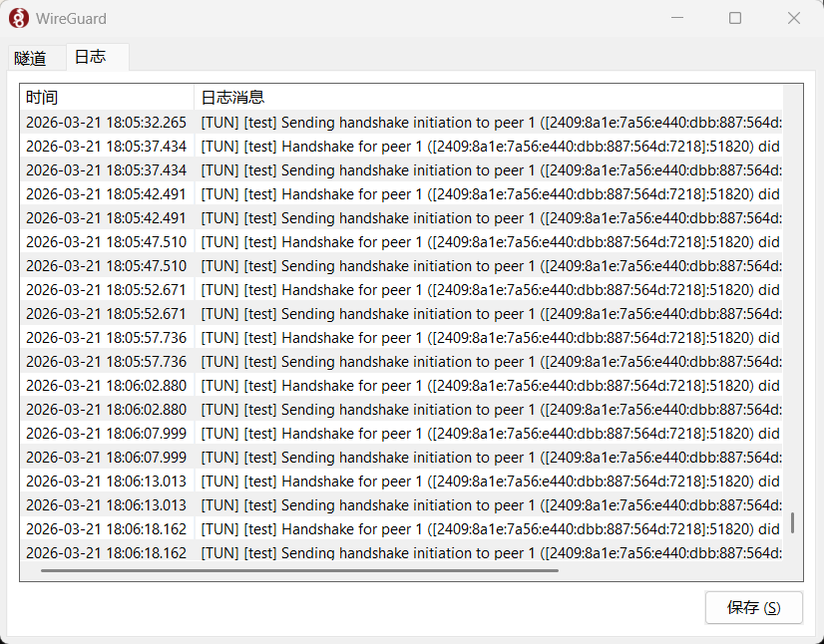Select the log entry at 18:05:32.265
The width and height of the screenshot is (824, 644).
point(399,123)
